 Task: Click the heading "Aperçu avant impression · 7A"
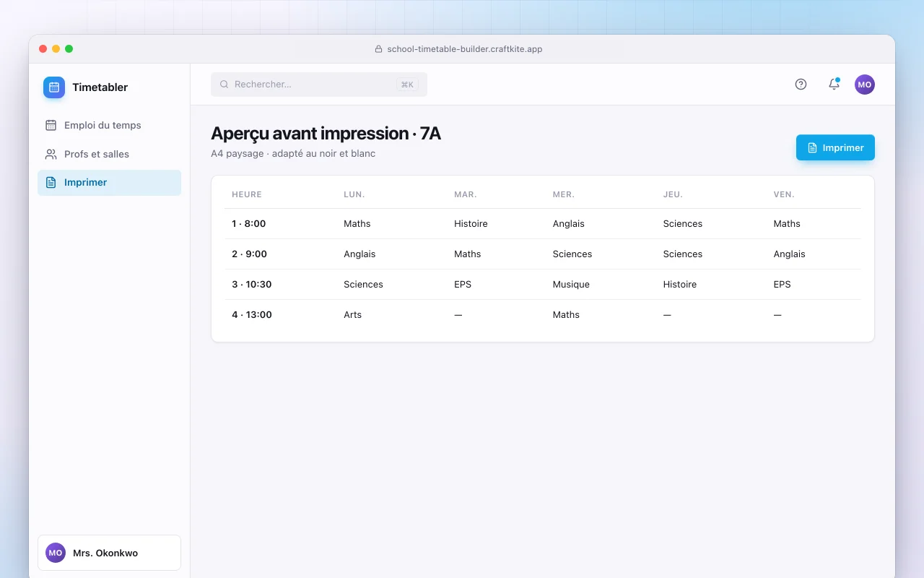326,133
